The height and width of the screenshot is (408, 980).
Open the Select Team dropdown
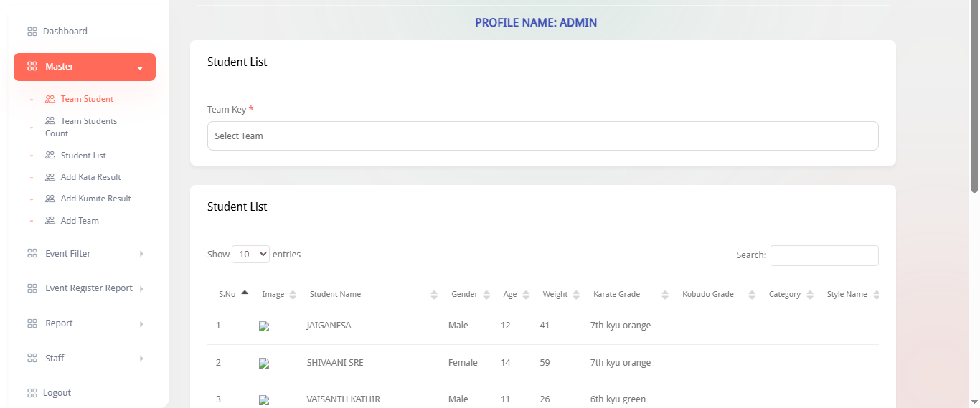542,136
